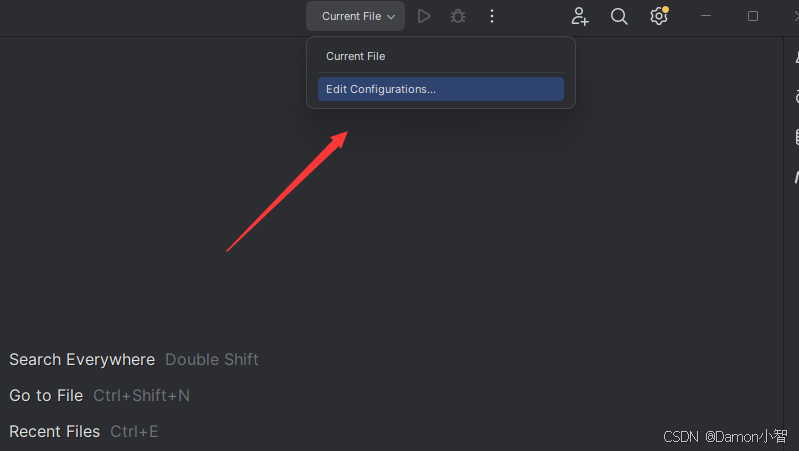Open IDE settings gear icon

659,16
